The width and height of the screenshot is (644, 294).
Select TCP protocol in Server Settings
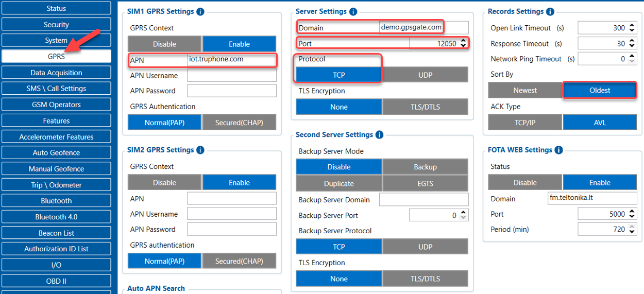point(338,75)
